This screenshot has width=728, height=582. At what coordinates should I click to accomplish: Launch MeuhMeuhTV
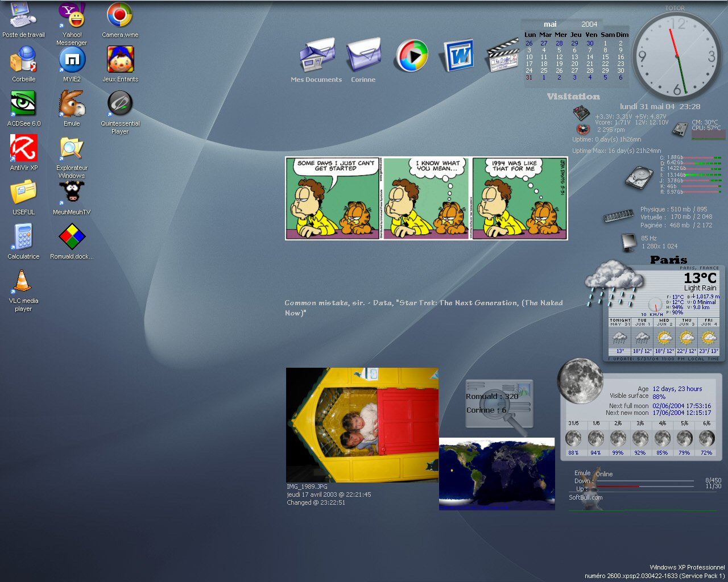72,197
